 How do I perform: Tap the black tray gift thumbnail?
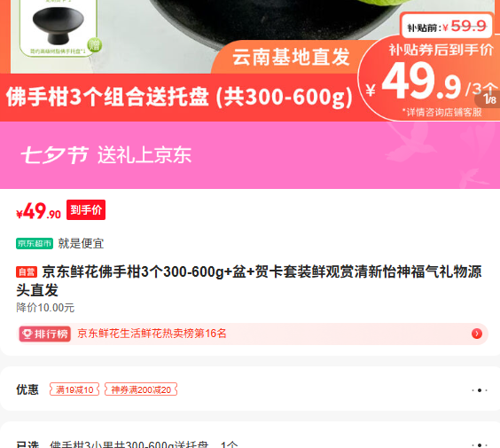[x=58, y=28]
